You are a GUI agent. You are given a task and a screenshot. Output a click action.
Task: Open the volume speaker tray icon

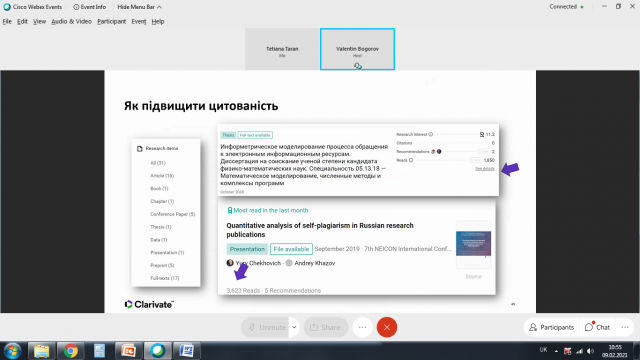[590, 351]
